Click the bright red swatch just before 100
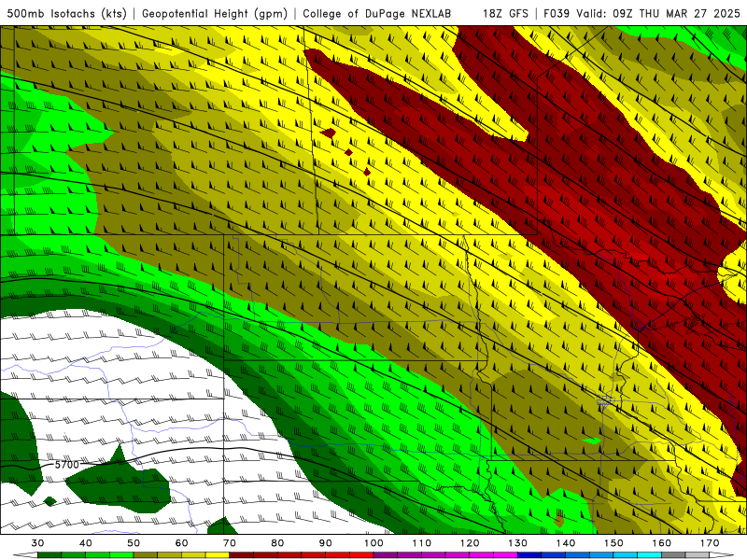747x560 pixels. [x=361, y=555]
